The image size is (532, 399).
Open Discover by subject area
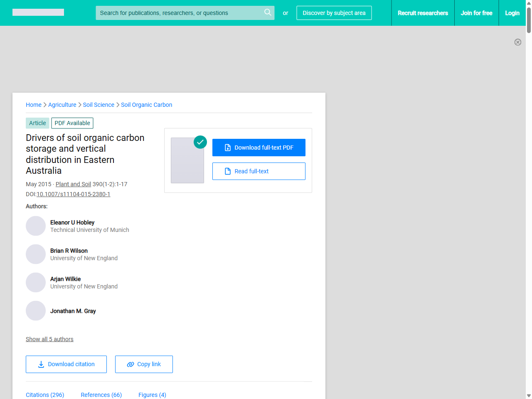click(334, 13)
